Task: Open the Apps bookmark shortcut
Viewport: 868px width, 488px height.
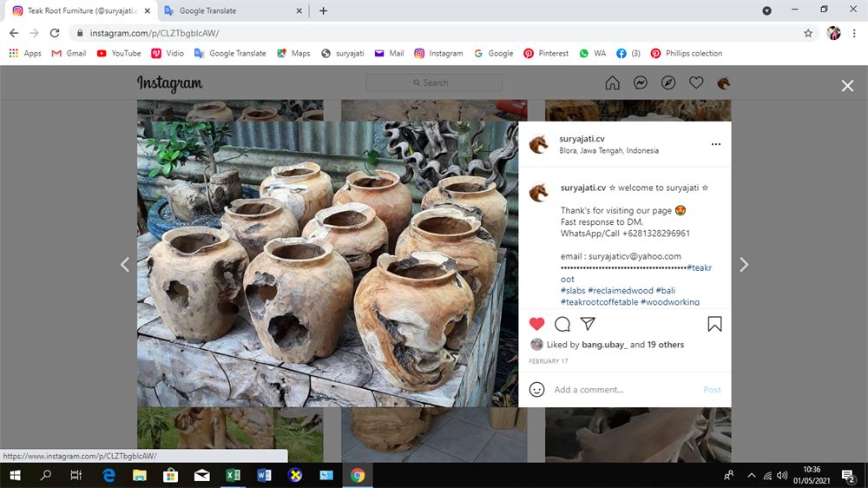Action: pyautogui.click(x=25, y=53)
